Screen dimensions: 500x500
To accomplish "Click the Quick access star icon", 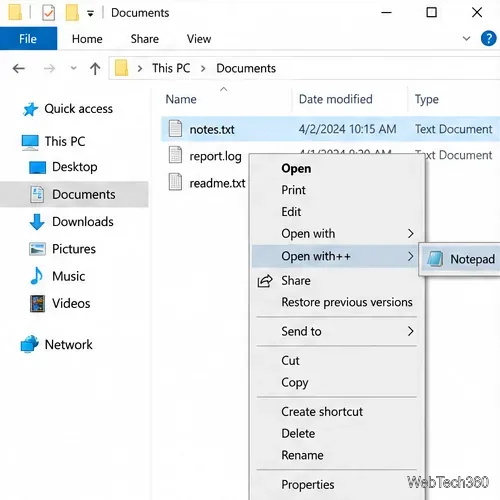I will (x=30, y=109).
